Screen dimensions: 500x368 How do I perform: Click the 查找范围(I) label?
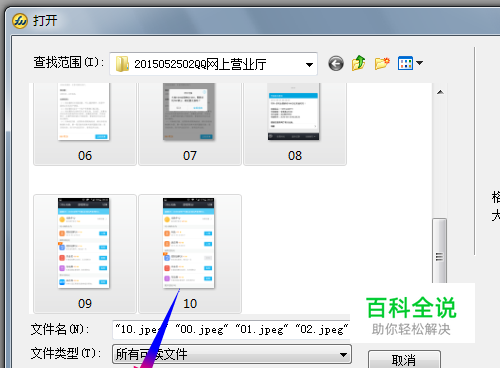[69, 63]
